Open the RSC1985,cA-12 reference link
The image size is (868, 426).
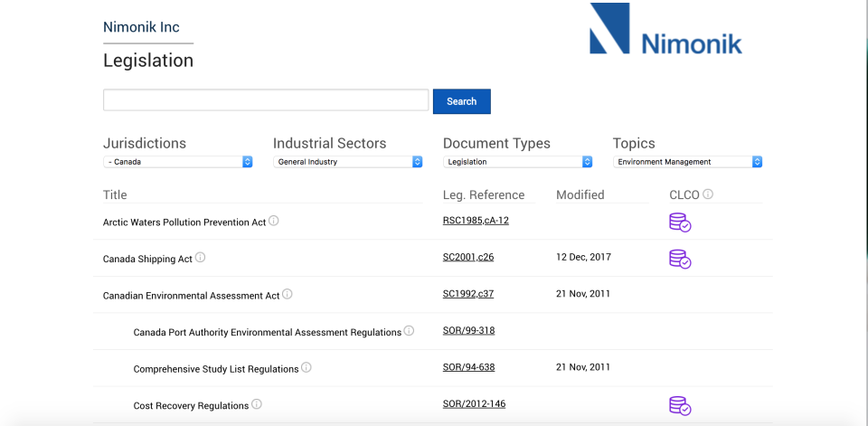(476, 221)
